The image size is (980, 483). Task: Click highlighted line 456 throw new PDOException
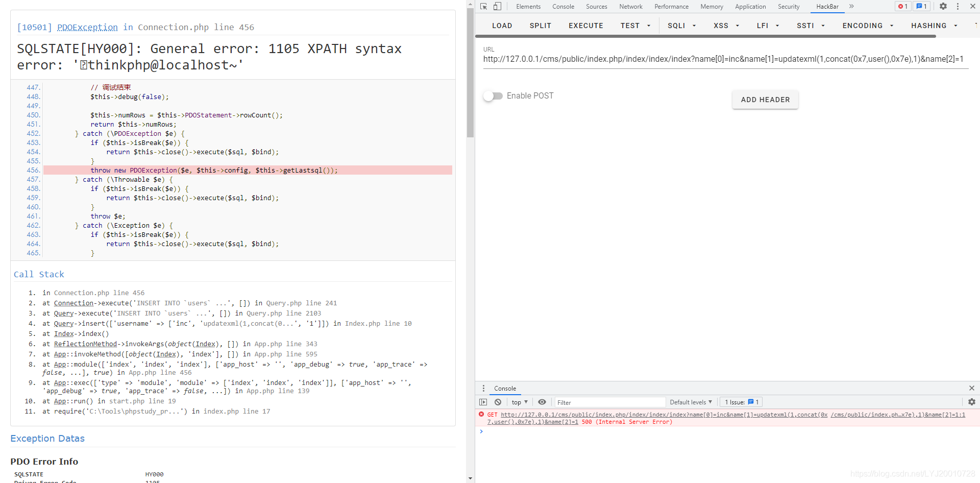248,171
